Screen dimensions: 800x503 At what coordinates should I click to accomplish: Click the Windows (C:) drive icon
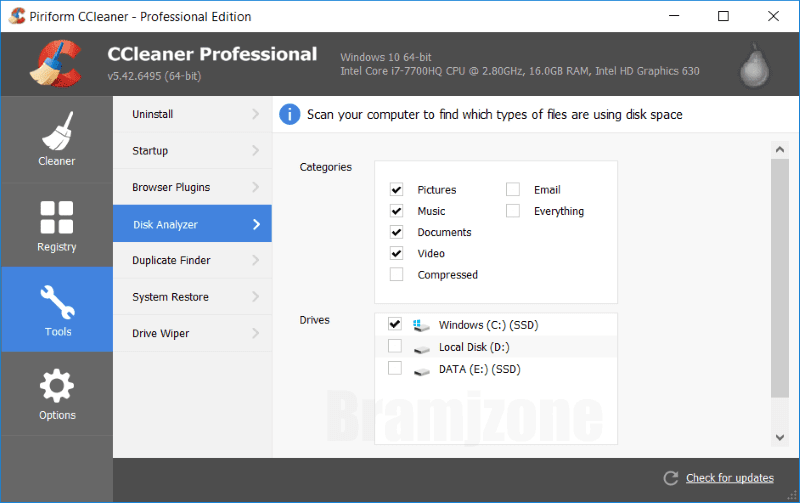coord(421,325)
